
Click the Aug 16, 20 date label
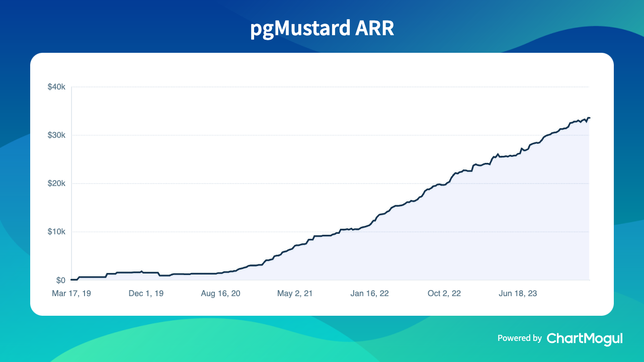[220, 294]
